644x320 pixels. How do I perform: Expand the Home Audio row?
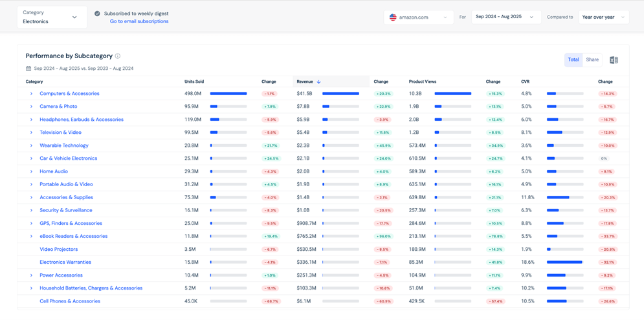click(x=31, y=171)
